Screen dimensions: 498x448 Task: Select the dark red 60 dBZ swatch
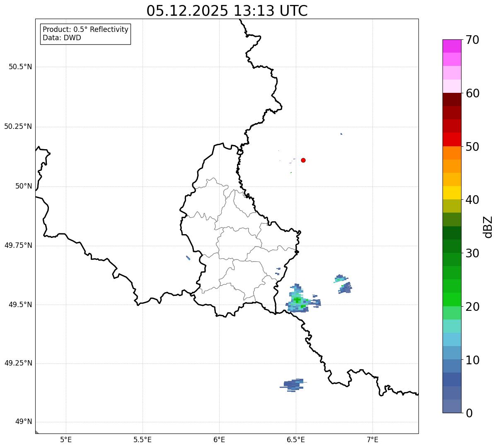[x=452, y=99]
